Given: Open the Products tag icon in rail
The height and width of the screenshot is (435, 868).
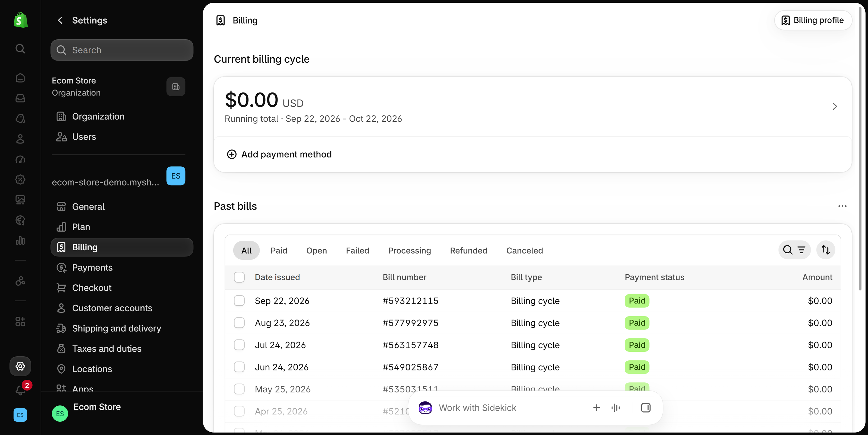Looking at the screenshot, I should 20,119.
